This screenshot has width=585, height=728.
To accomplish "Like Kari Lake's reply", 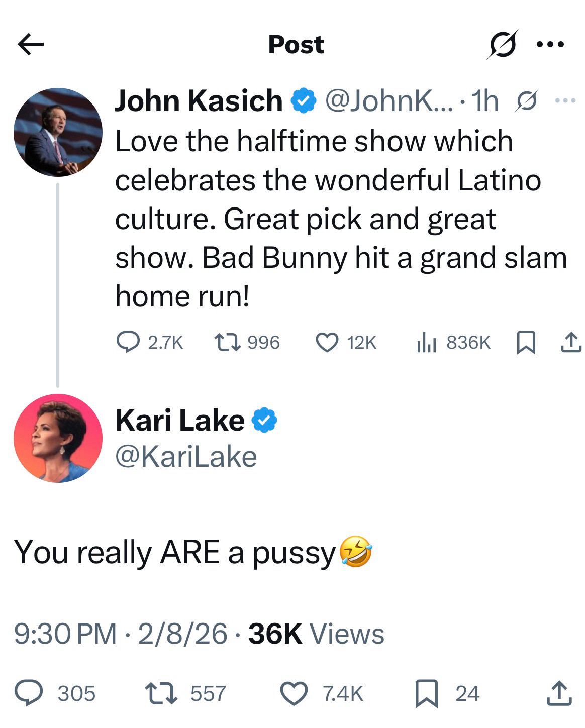I will (x=294, y=693).
